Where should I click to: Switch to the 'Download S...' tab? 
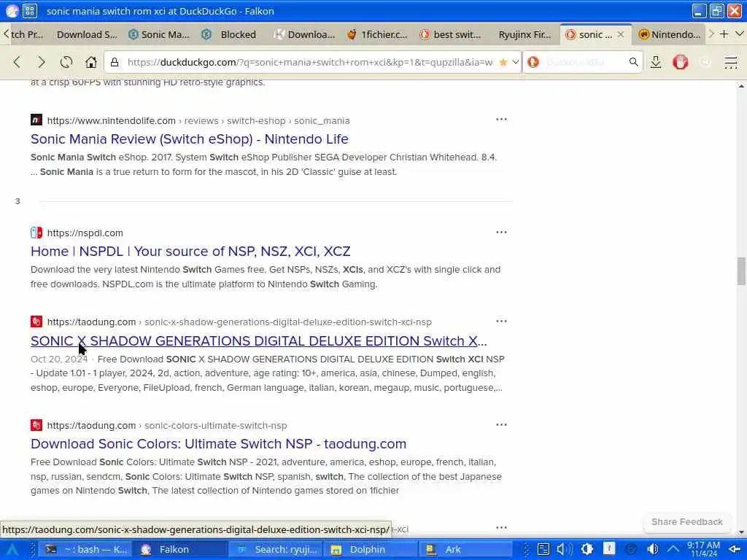[86, 34]
